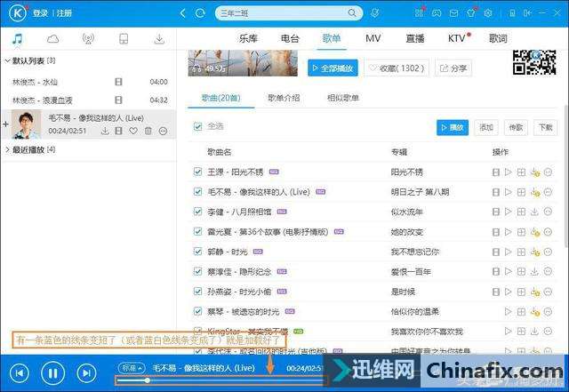Uncheck 郭静 - 时光
Image resolution: width=569 pixels, height=392 pixels.
pyautogui.click(x=197, y=252)
